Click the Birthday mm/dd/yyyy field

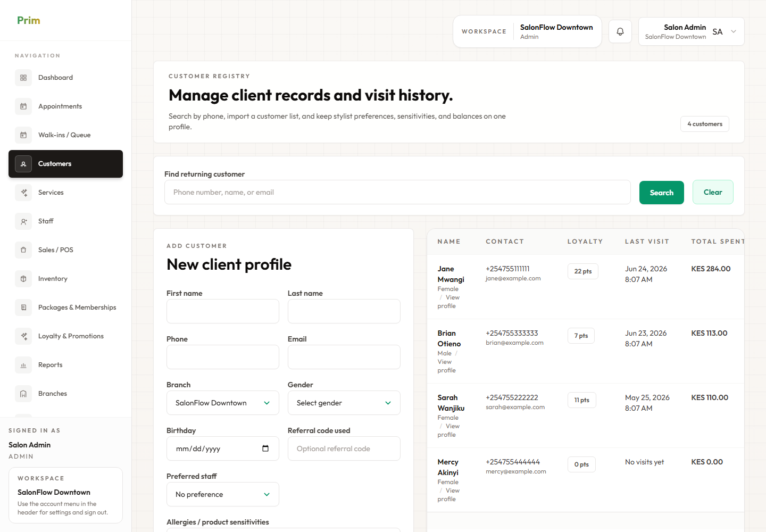(x=223, y=448)
